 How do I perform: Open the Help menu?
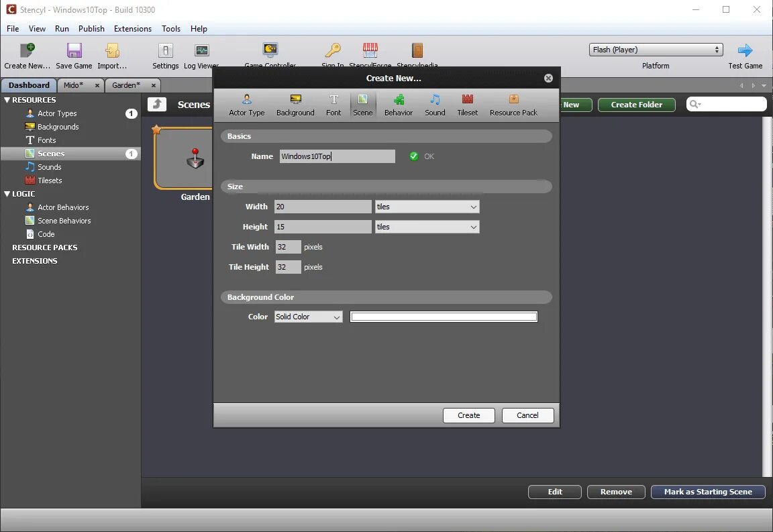pos(199,29)
